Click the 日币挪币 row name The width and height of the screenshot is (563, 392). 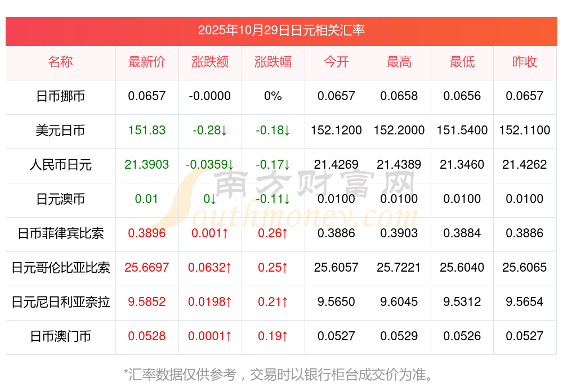[x=60, y=96]
